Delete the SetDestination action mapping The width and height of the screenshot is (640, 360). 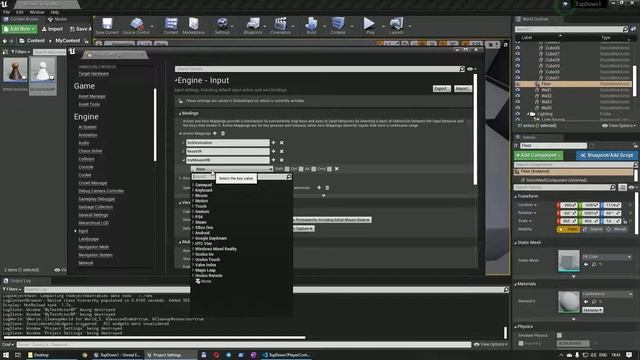(x=282, y=143)
